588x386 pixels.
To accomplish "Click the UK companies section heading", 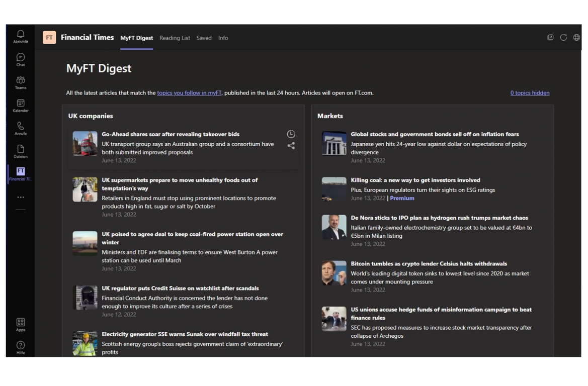I will [91, 116].
